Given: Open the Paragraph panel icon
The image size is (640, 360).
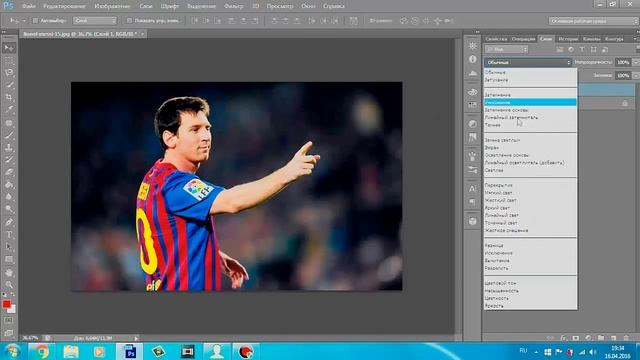Looking at the screenshot, I should pos(473,202).
